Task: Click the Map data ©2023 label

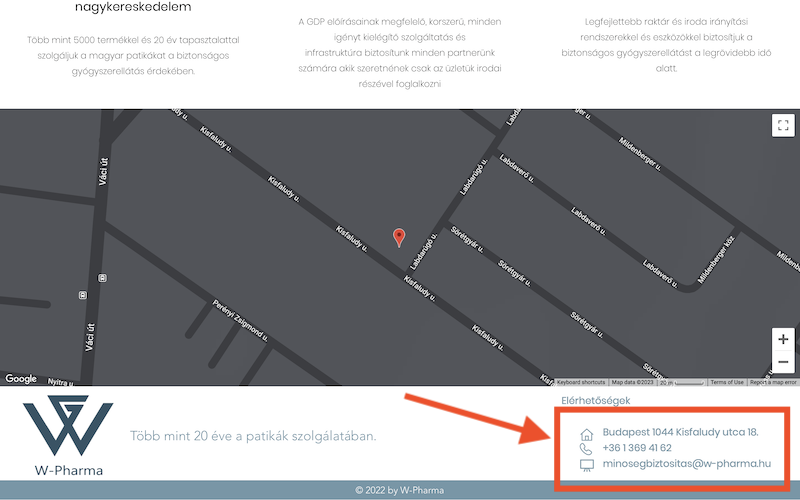Action: tap(633, 382)
